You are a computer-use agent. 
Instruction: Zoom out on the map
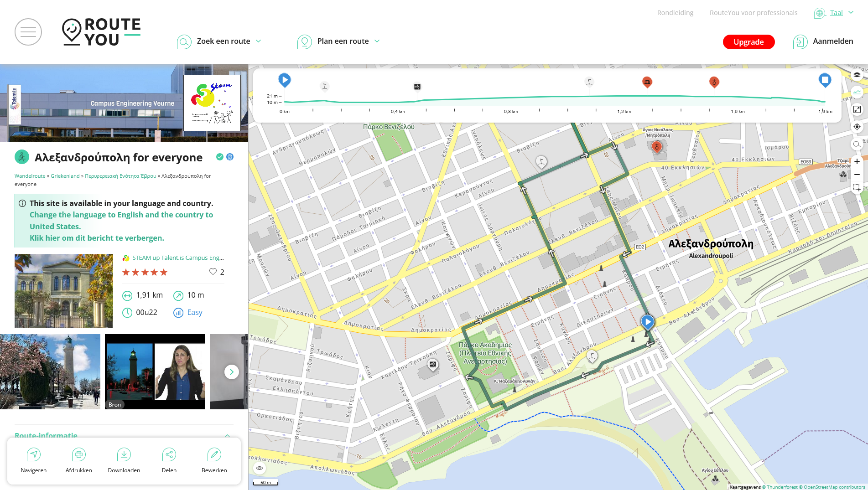(857, 175)
